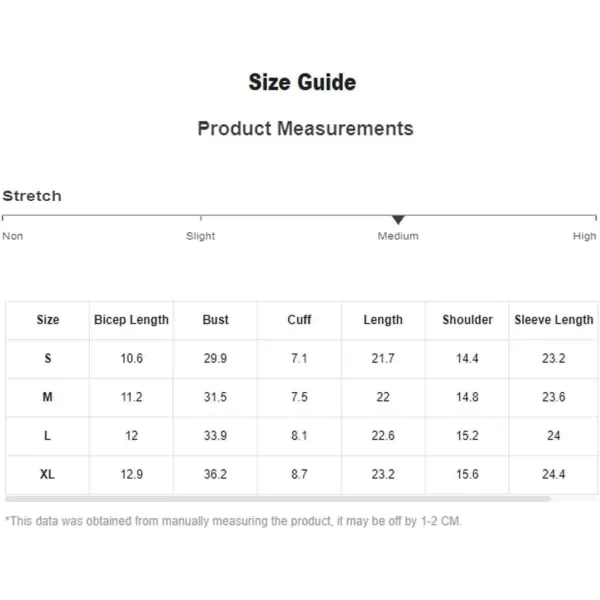Click the Cuff column header

[x=299, y=320]
